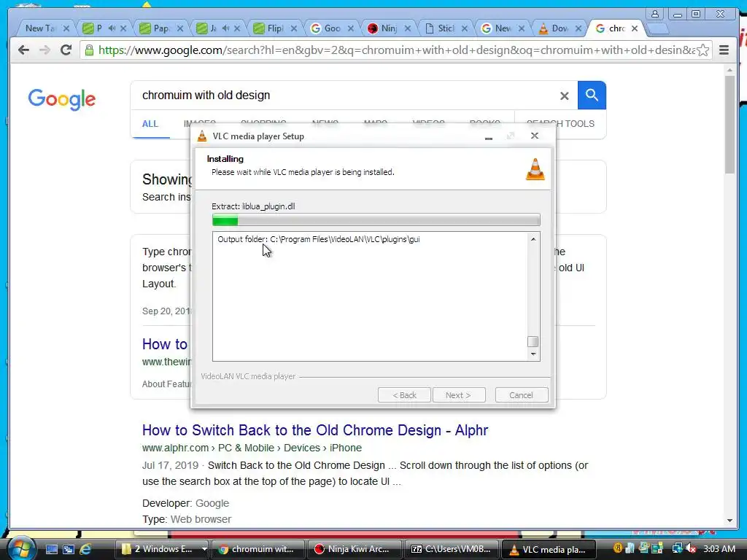Click the installer log scrollbar thumb

[x=533, y=341]
